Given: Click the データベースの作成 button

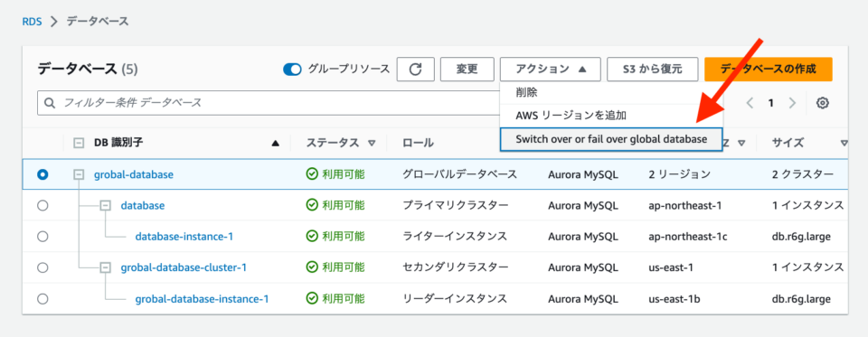Looking at the screenshot, I should [x=769, y=70].
